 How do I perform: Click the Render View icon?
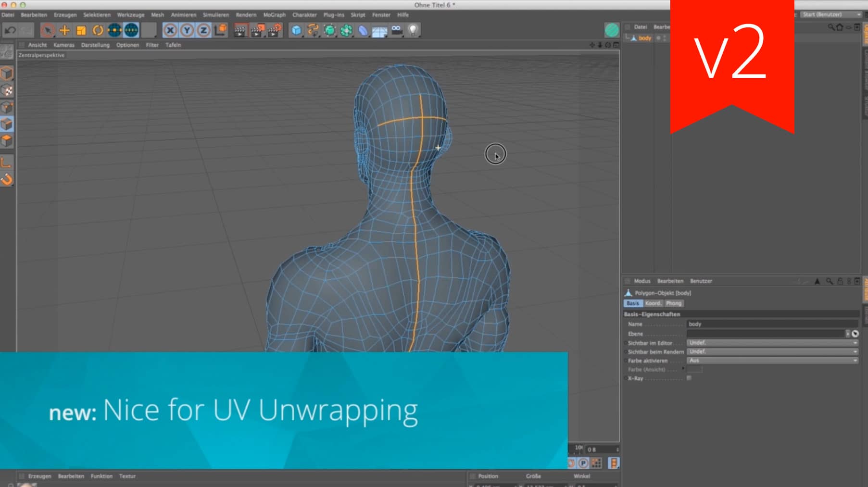[x=240, y=30]
